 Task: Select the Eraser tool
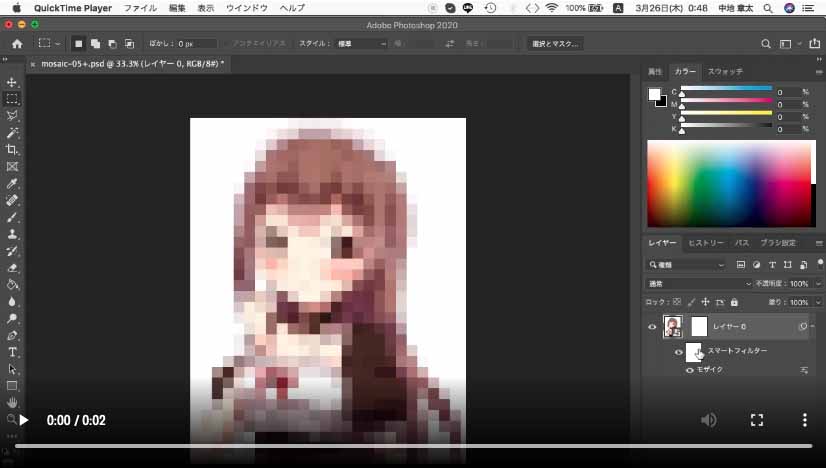pos(12,268)
